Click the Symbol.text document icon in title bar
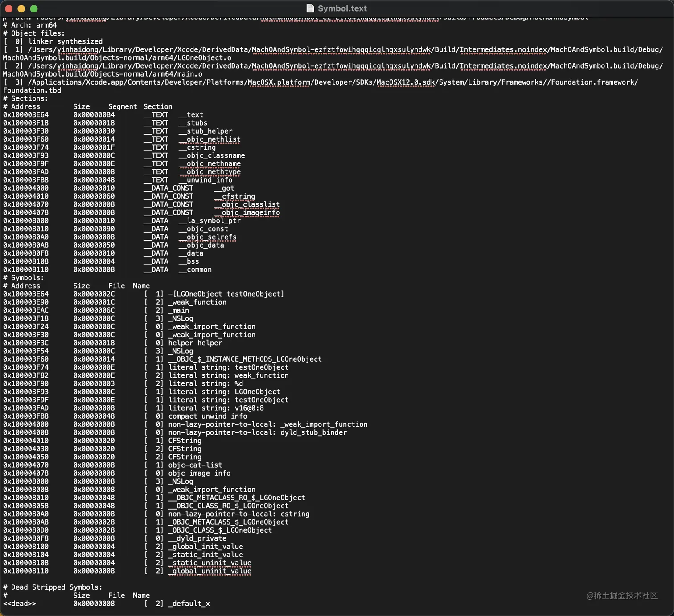 pos(310,8)
